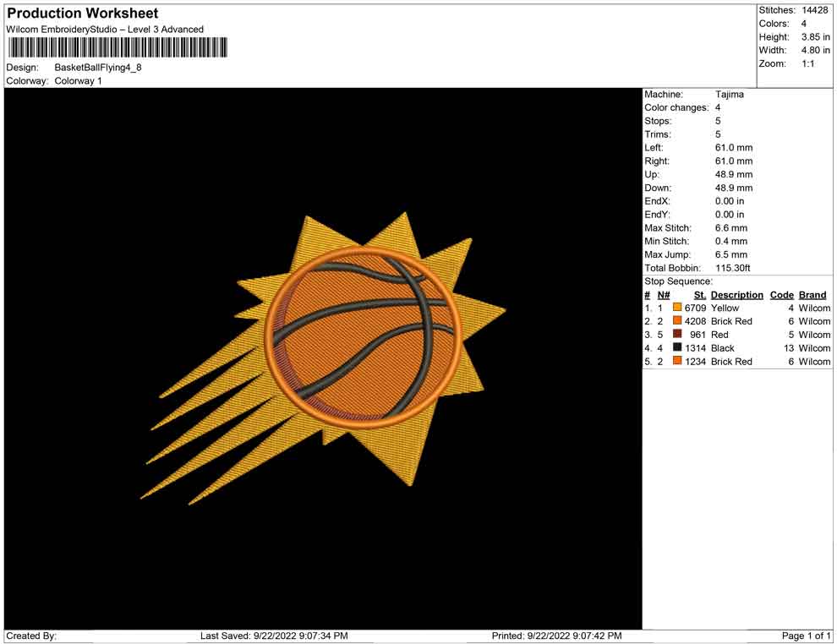The height and width of the screenshot is (644, 837).
Task: Click the stitch count '6709' in row 1
Action: click(695, 308)
